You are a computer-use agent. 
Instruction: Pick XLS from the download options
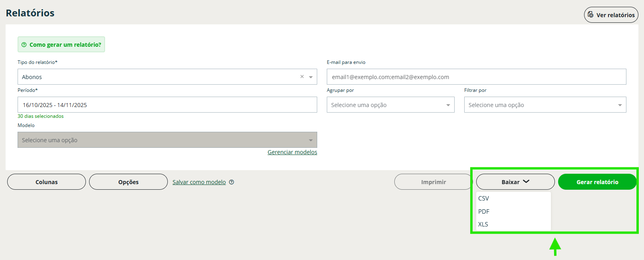coord(483,224)
